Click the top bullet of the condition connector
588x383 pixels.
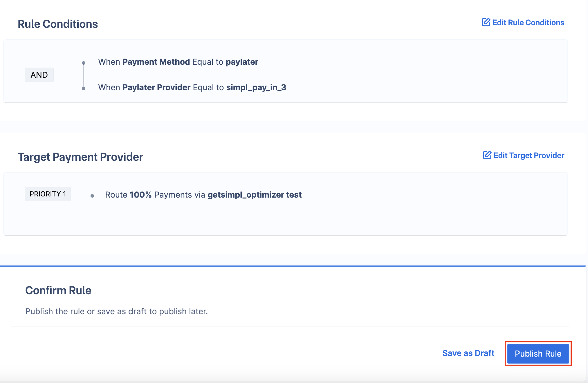click(x=84, y=63)
